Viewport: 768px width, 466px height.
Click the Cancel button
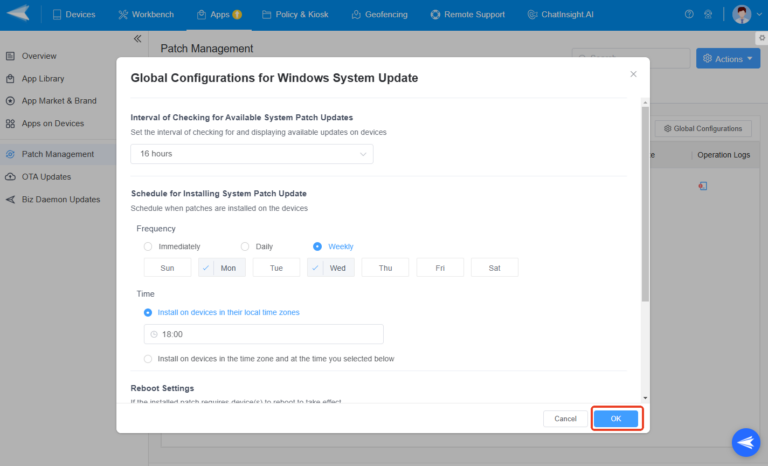pyautogui.click(x=565, y=418)
